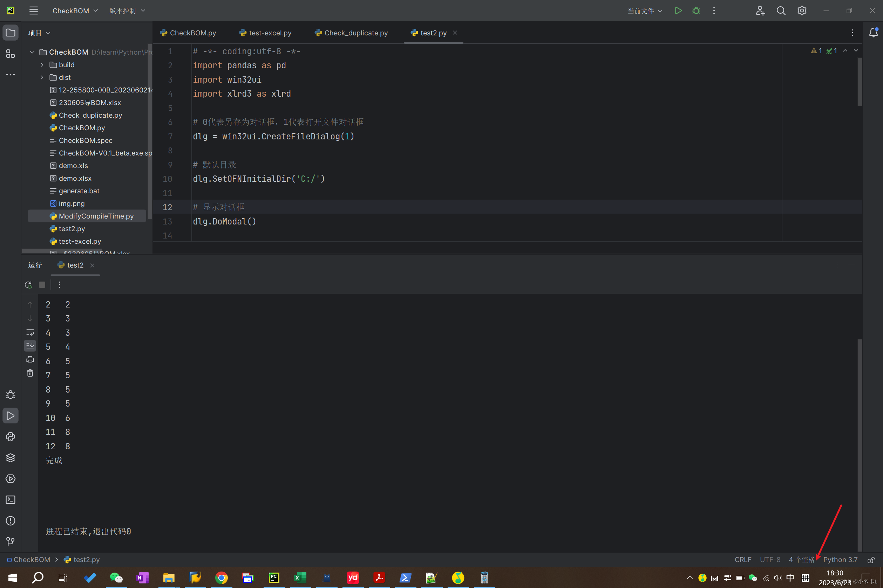Open the run configuration dropdown

click(x=645, y=11)
